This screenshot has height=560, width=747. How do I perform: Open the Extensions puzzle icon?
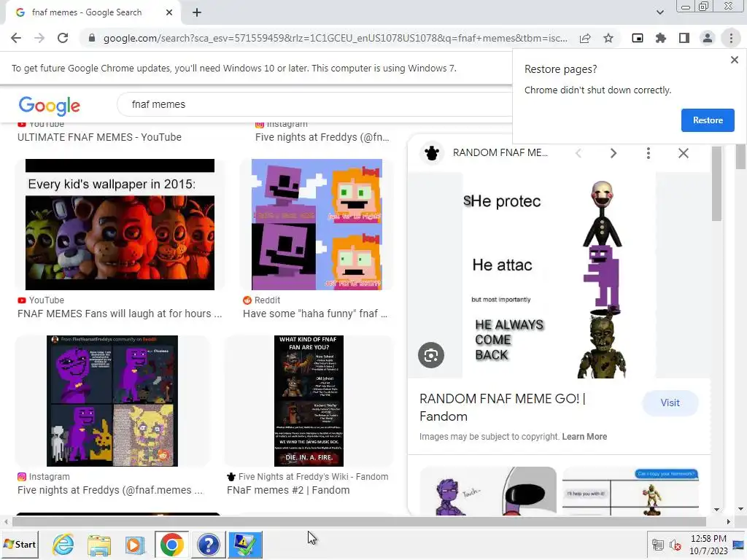pyautogui.click(x=661, y=38)
